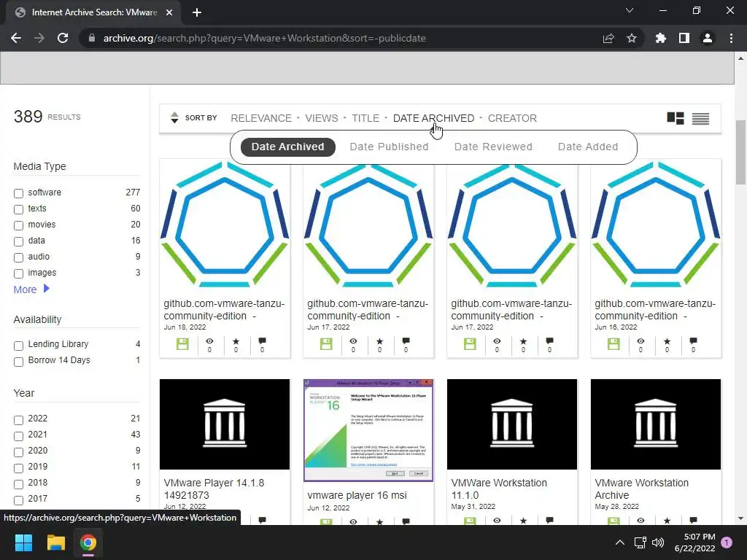Screen dimensions: 747x560
Task: Open Chrome three-dot menu
Action: coord(731,38)
